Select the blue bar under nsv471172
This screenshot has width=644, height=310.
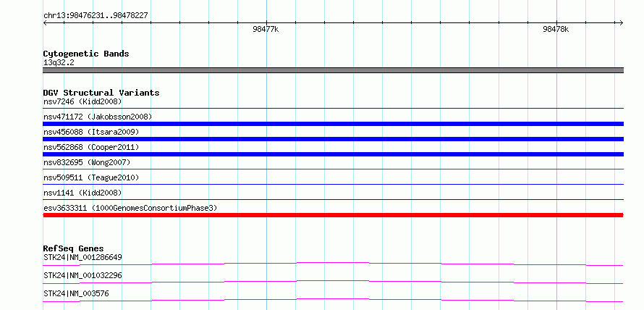[333, 124]
